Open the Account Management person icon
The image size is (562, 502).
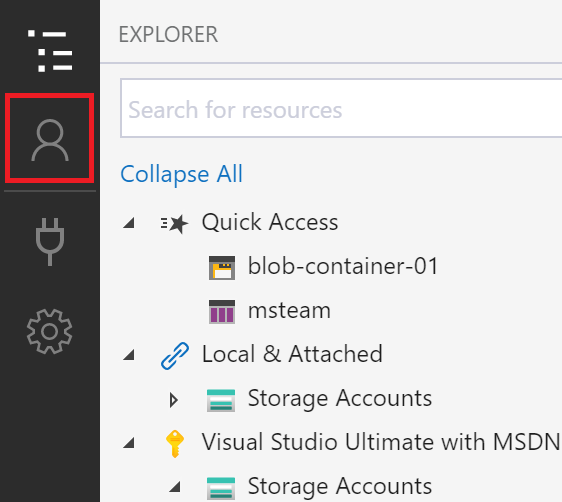[x=50, y=140]
